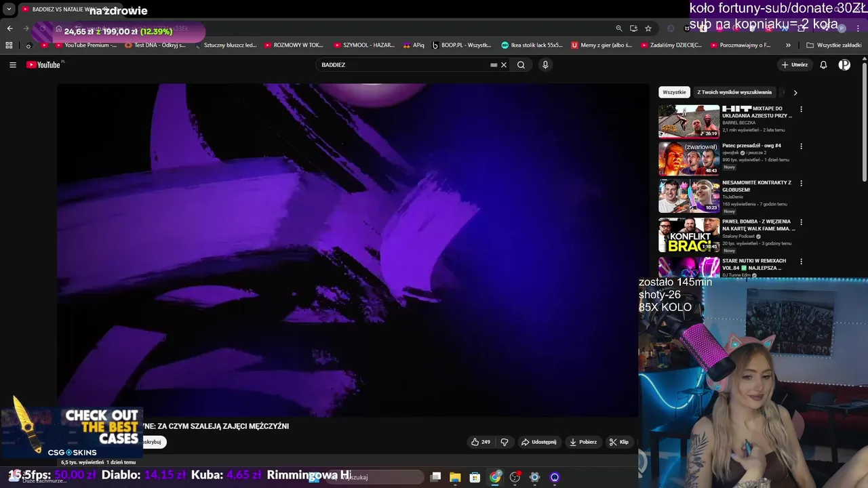868x488 pixels.
Task: Open the ToJaDenis channel name
Action: 734,197
